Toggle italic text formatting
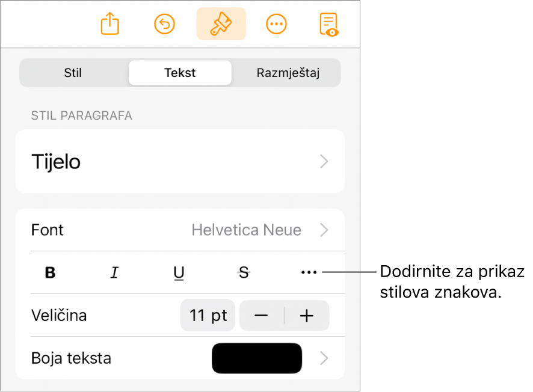 (114, 273)
